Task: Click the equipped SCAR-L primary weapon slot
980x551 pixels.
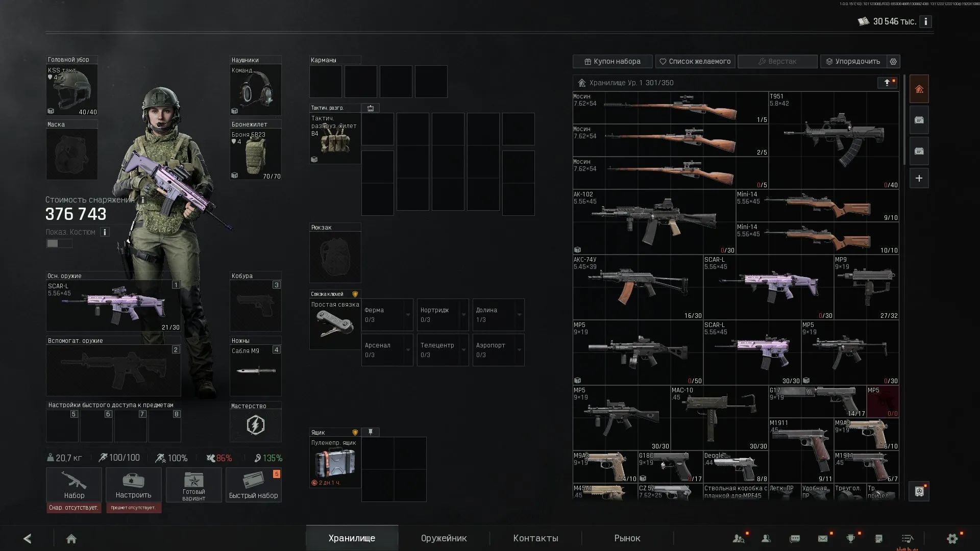Action: (113, 306)
